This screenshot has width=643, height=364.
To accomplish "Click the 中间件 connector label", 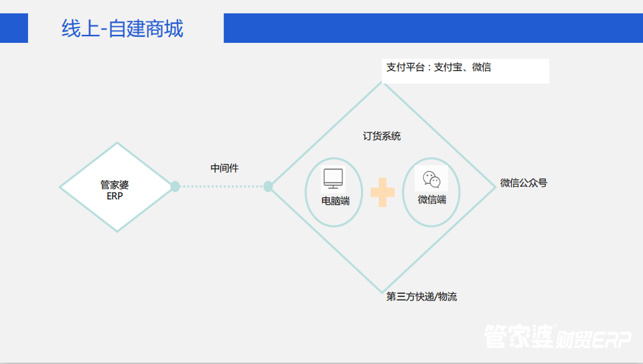I will (224, 168).
